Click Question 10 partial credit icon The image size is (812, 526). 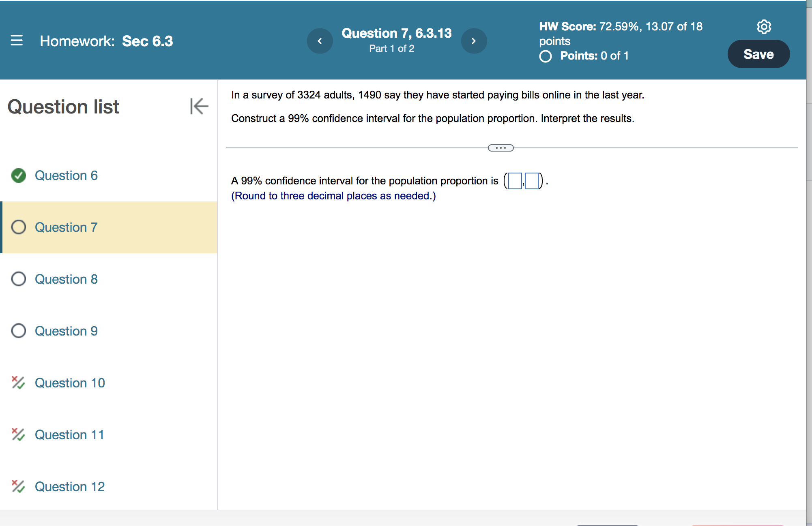pos(18,383)
